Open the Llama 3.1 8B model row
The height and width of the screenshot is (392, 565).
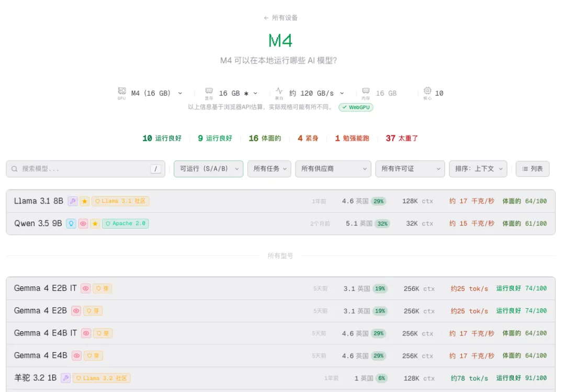point(280,201)
